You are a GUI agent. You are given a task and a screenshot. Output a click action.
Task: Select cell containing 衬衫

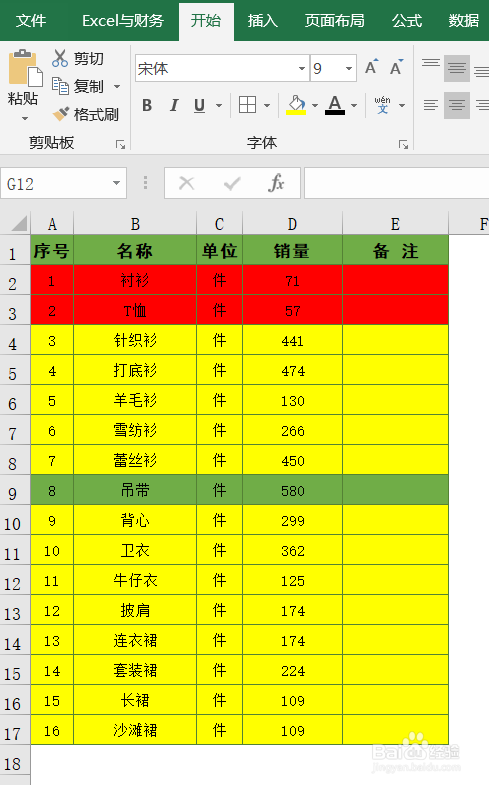[135, 280]
